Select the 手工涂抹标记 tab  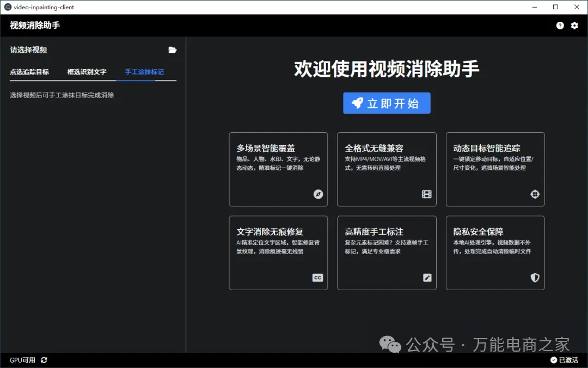click(x=144, y=72)
